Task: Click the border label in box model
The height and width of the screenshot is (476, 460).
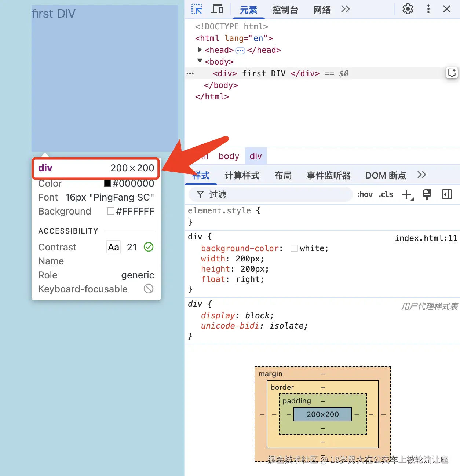Action: click(282, 387)
